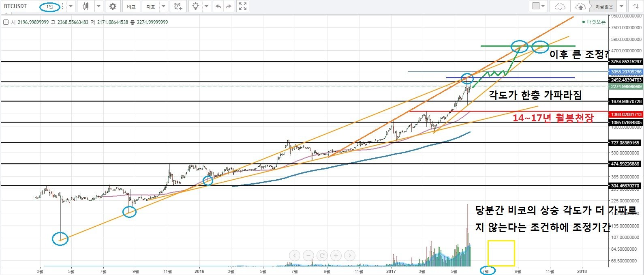Click the 2492.48394763 price label

click(626, 80)
